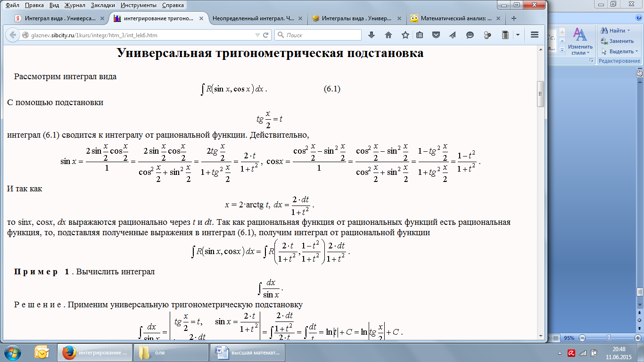Screen dimensions: 644x362
Task: Click heading Универсальная тригонометрическая подстановка
Action: click(270, 53)
